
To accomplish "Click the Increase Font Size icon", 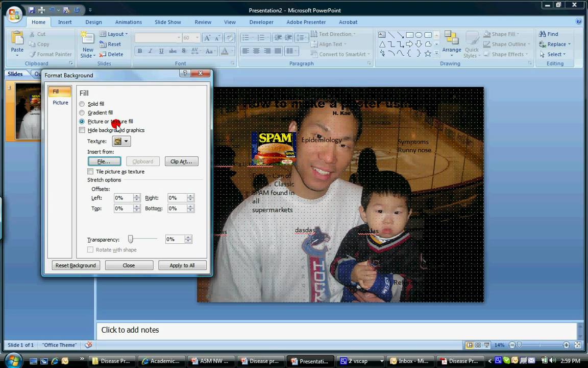I will point(207,37).
